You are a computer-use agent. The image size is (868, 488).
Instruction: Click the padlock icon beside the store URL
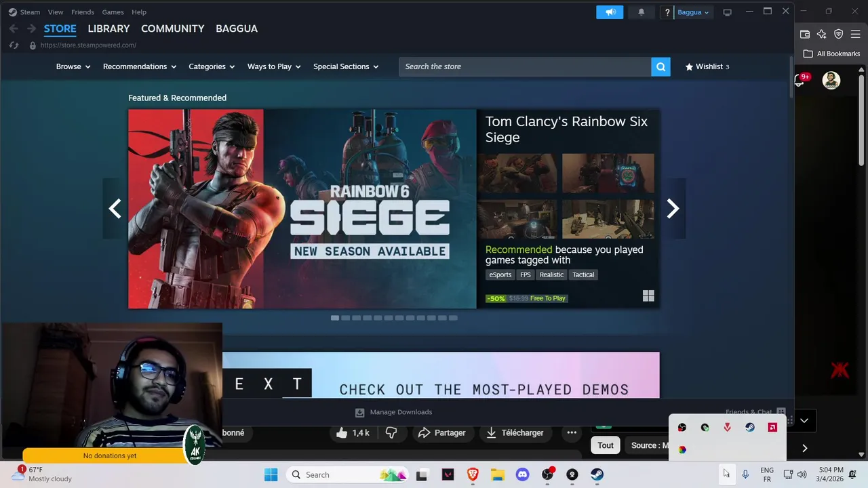33,45
